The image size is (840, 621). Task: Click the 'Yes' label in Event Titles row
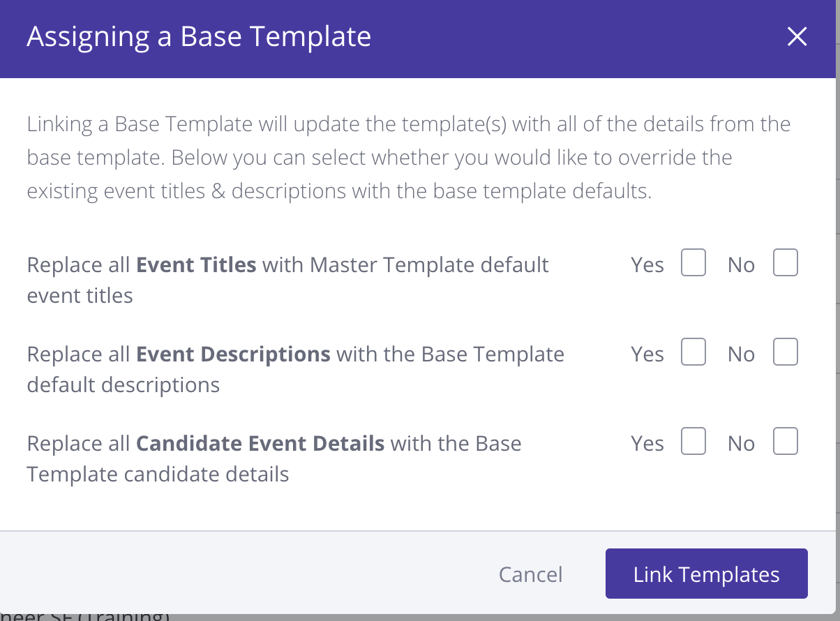pyautogui.click(x=647, y=265)
